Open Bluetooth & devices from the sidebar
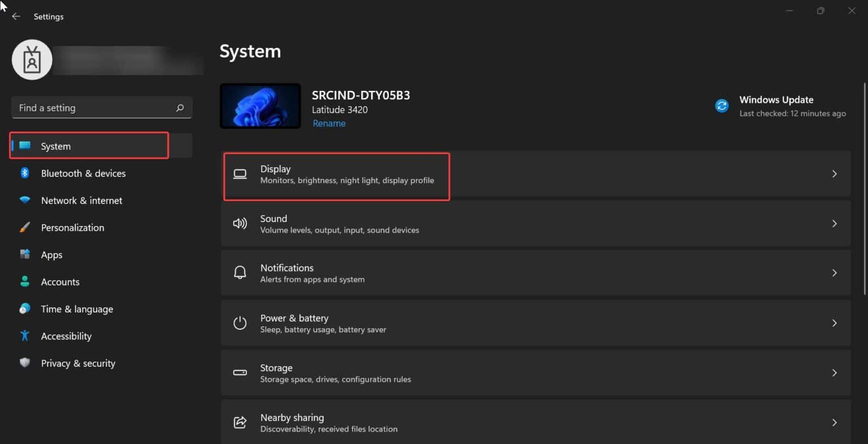The height and width of the screenshot is (444, 868). (x=83, y=173)
